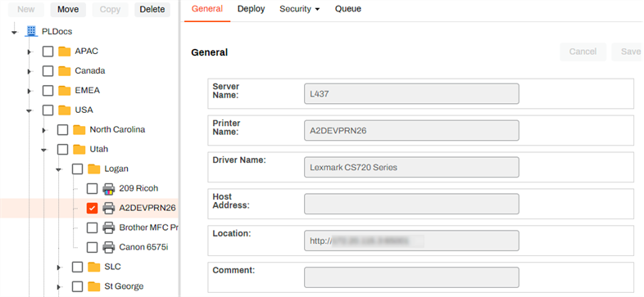Select the North Carolina folder label
Viewport: 644px width, 297px height.
click(x=117, y=129)
